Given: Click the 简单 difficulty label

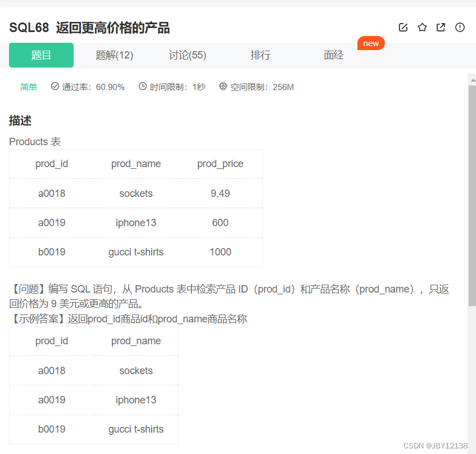Looking at the screenshot, I should point(29,87).
